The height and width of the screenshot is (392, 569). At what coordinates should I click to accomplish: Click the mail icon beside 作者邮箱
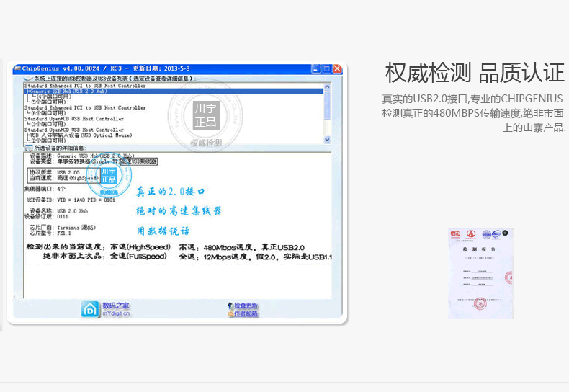coord(230,313)
